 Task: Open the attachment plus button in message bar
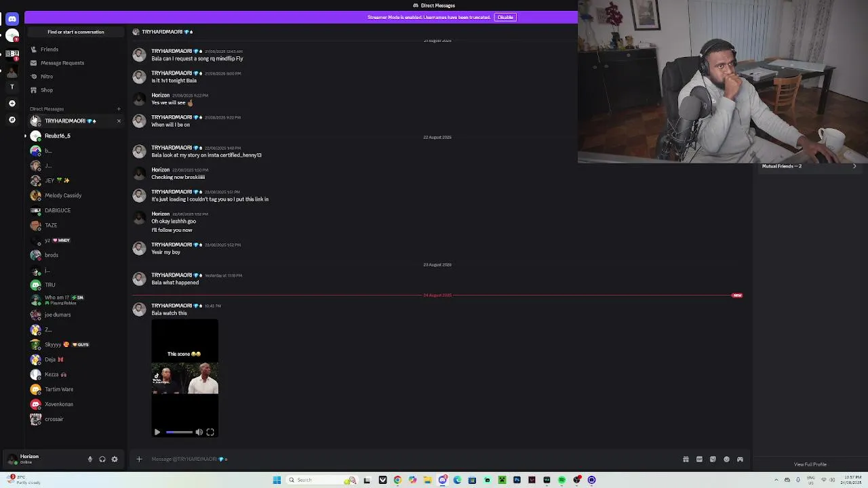coord(139,460)
